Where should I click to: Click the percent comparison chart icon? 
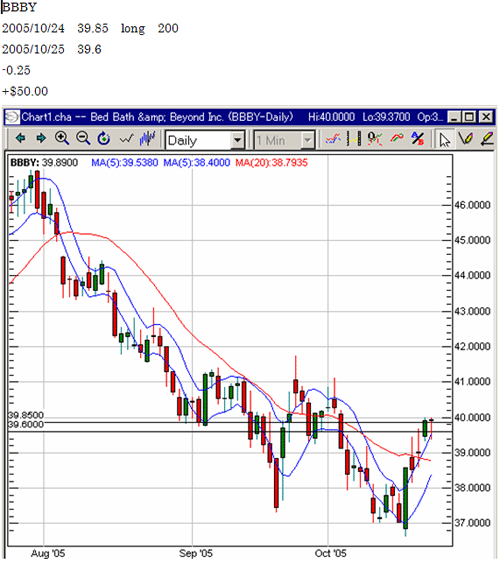point(374,139)
